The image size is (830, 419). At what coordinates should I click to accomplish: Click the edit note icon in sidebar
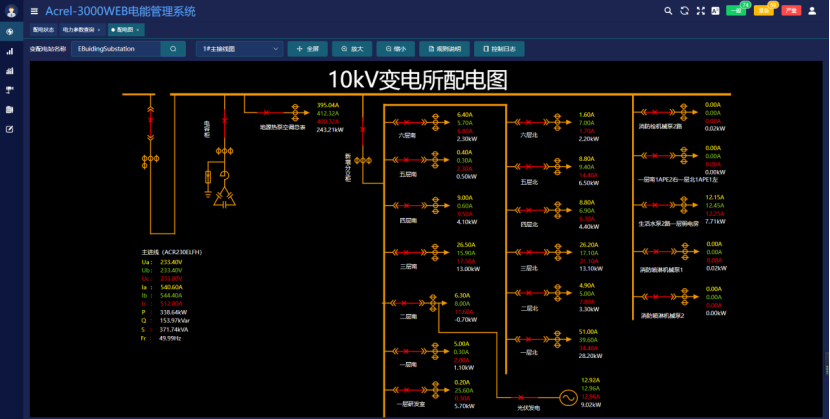click(x=9, y=129)
